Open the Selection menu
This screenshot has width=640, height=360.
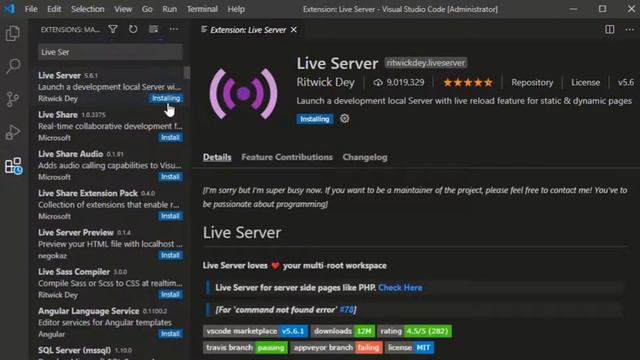pos(88,9)
